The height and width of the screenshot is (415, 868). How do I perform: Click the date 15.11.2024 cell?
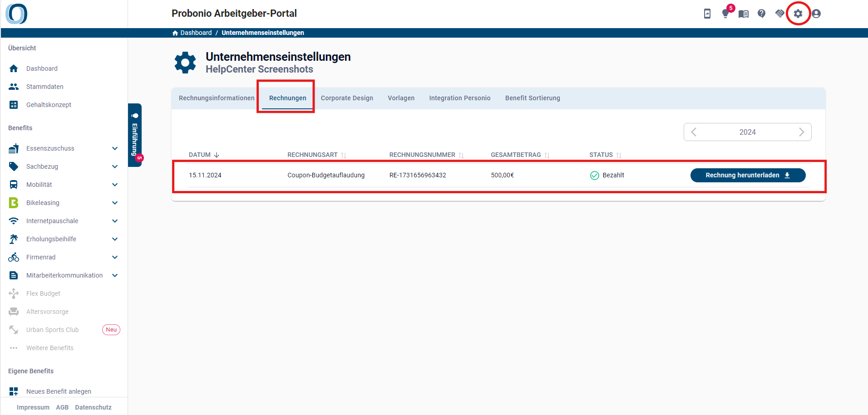tap(205, 175)
